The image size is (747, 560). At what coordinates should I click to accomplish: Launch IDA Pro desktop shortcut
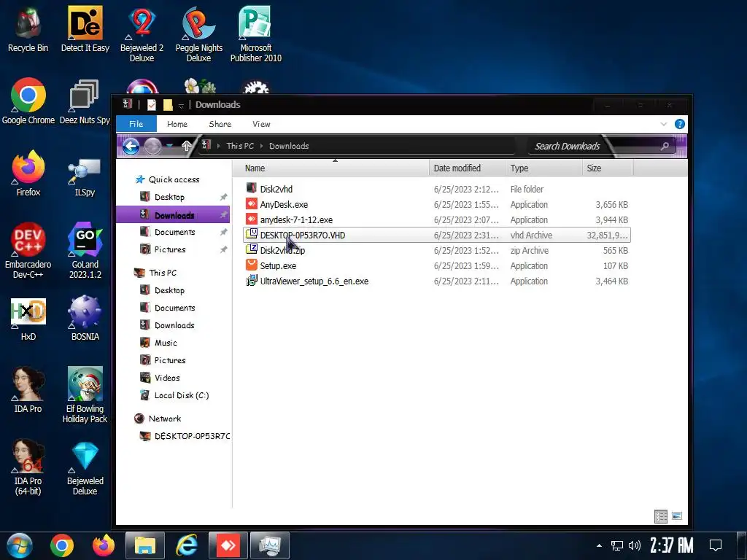(28, 389)
